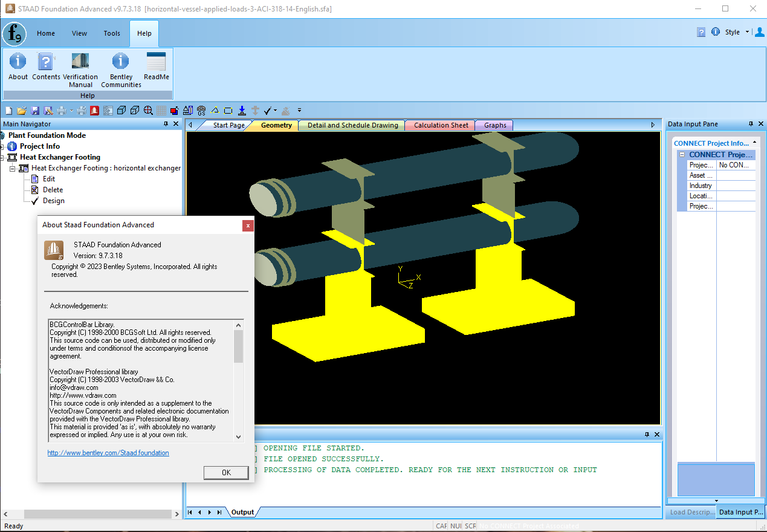Open the toolbar options overflow arrow
This screenshot has width=767, height=532.
299,111
